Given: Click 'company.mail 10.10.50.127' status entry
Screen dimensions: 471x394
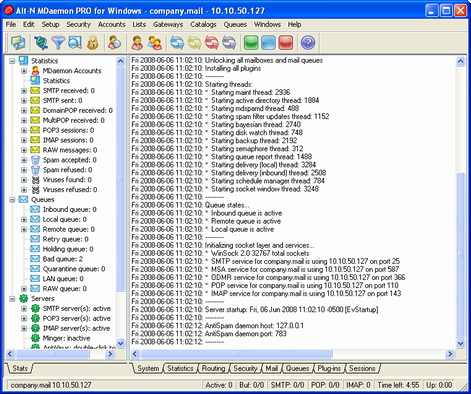Looking at the screenshot, I should [x=51, y=385].
